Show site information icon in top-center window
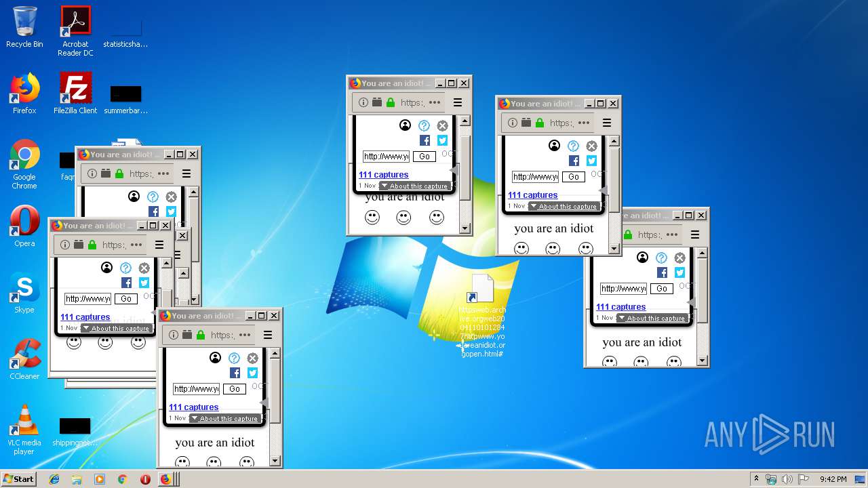868x488 pixels. click(x=363, y=102)
